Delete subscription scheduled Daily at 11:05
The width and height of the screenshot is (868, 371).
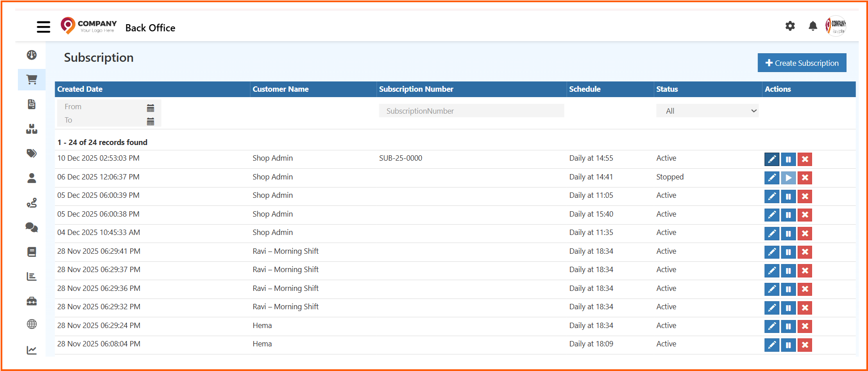coord(805,196)
